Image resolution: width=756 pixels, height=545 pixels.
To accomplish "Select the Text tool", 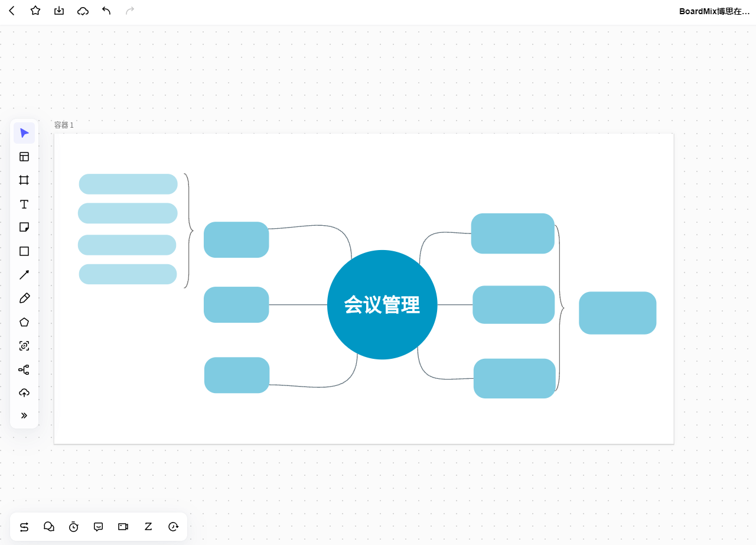I will click(24, 204).
